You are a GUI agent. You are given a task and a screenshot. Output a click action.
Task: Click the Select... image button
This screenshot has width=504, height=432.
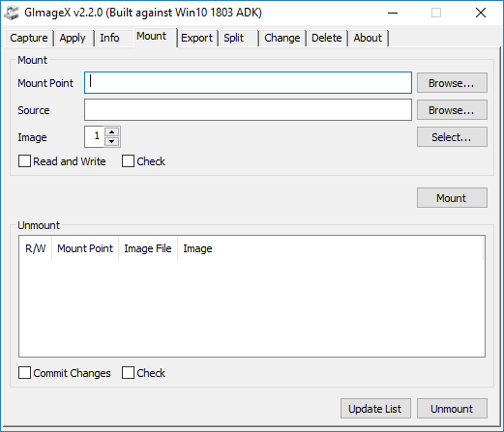tap(452, 137)
